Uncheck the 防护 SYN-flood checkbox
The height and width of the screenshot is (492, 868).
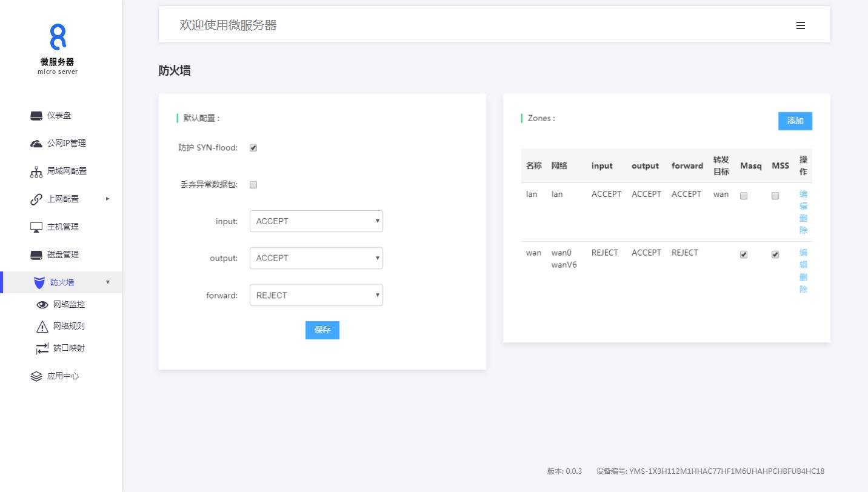pyautogui.click(x=253, y=148)
